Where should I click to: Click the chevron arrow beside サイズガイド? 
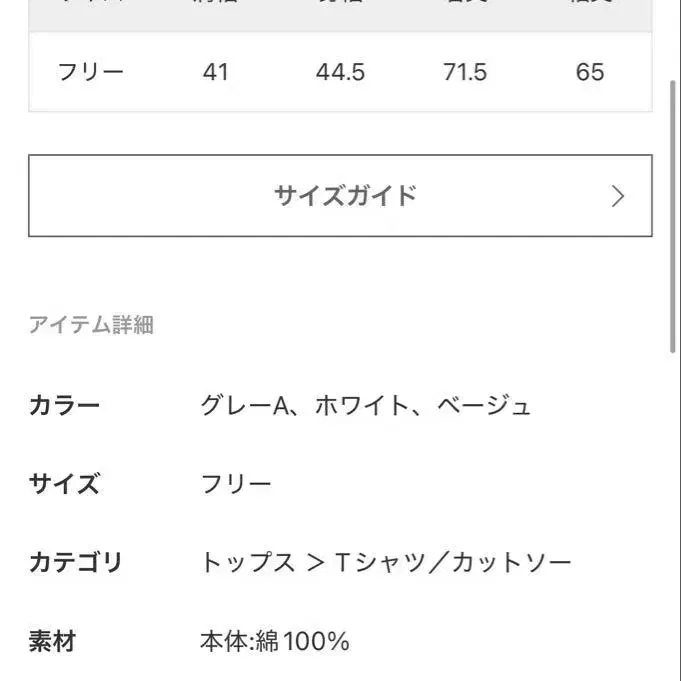[618, 196]
